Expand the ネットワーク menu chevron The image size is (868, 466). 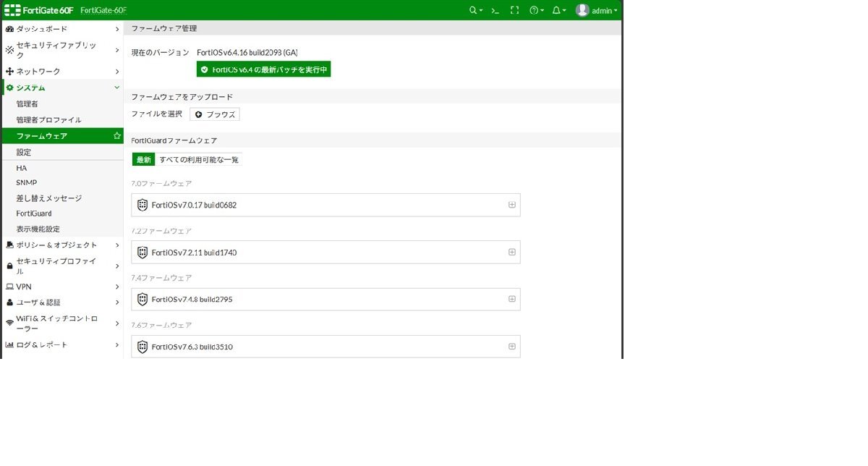coord(117,72)
